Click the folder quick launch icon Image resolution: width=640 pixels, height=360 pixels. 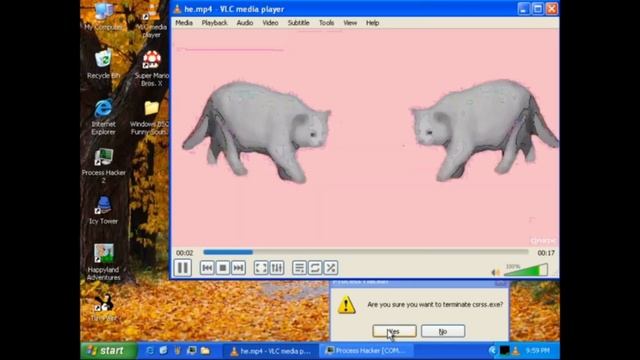tap(205, 351)
